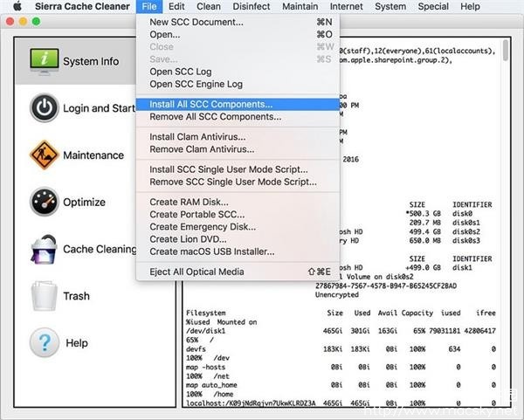Click the Help sidebar label
Viewport: 524px width, 420px height.
coord(77,343)
